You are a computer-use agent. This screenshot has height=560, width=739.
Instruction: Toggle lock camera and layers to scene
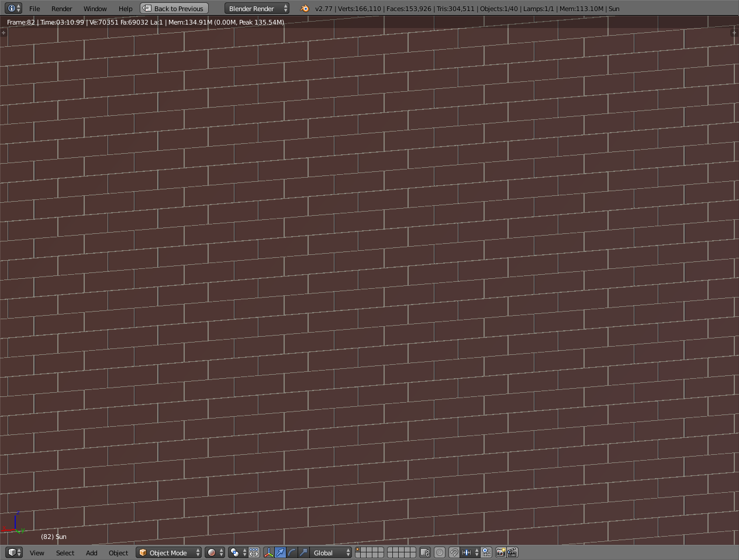pyautogui.click(x=425, y=552)
